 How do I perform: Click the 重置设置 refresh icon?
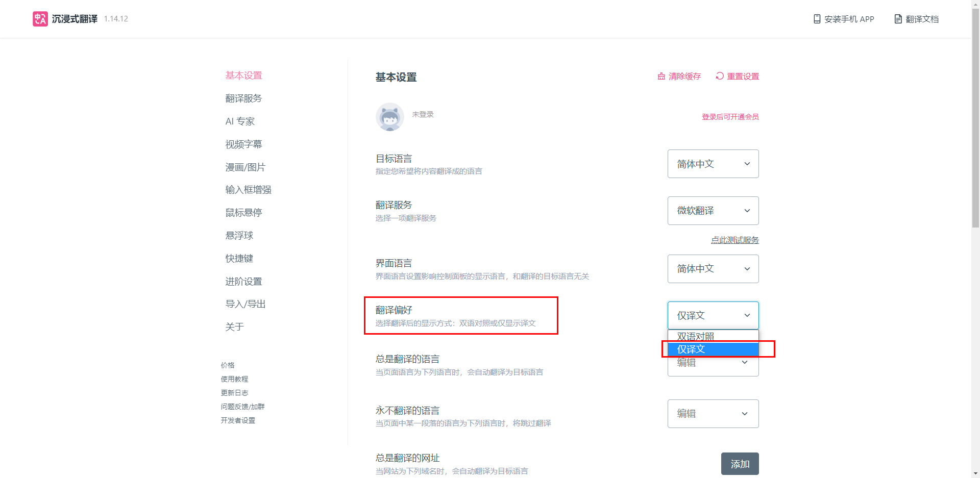pyautogui.click(x=720, y=76)
